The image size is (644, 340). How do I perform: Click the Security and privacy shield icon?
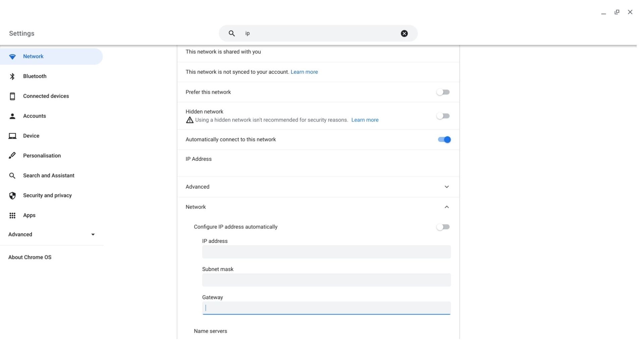tap(12, 195)
